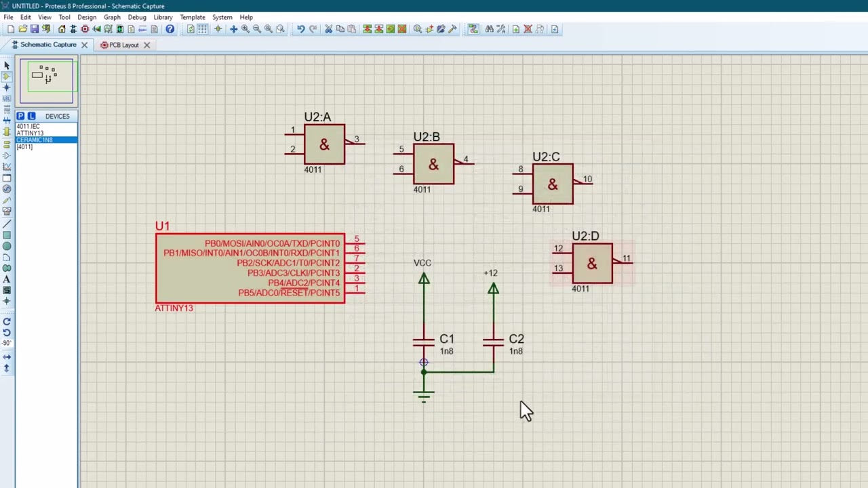Viewport: 868px width, 488px height.
Task: Select the U2:A NAND gate symbol
Action: tap(324, 144)
